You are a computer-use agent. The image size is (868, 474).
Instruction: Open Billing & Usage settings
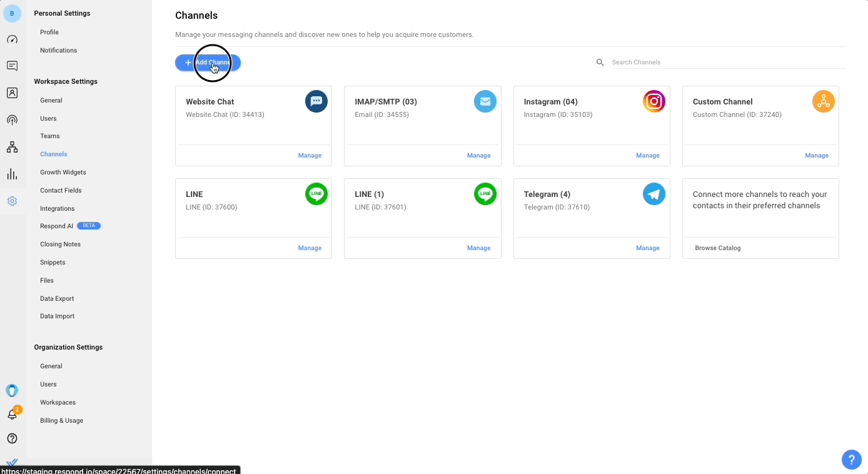pos(61,420)
